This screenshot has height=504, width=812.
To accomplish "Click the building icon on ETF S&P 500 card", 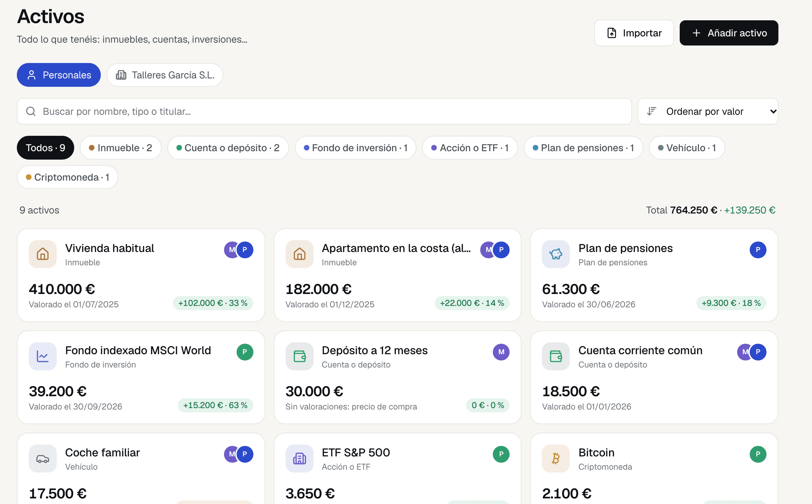I will tap(300, 458).
